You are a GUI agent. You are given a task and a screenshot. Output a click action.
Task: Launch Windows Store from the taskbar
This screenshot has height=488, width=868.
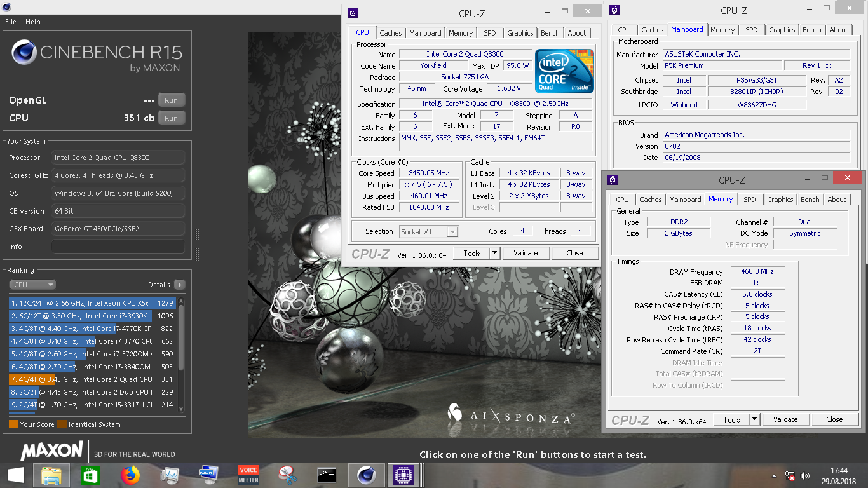point(91,475)
